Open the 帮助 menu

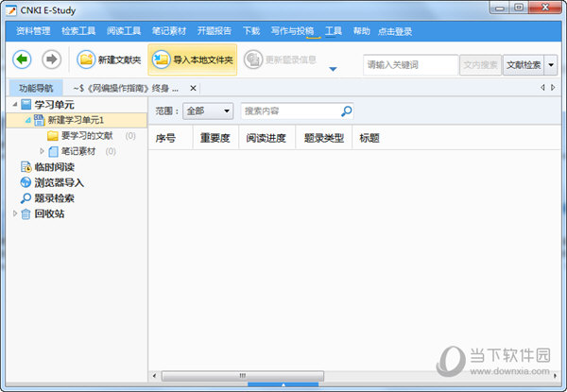coord(362,31)
